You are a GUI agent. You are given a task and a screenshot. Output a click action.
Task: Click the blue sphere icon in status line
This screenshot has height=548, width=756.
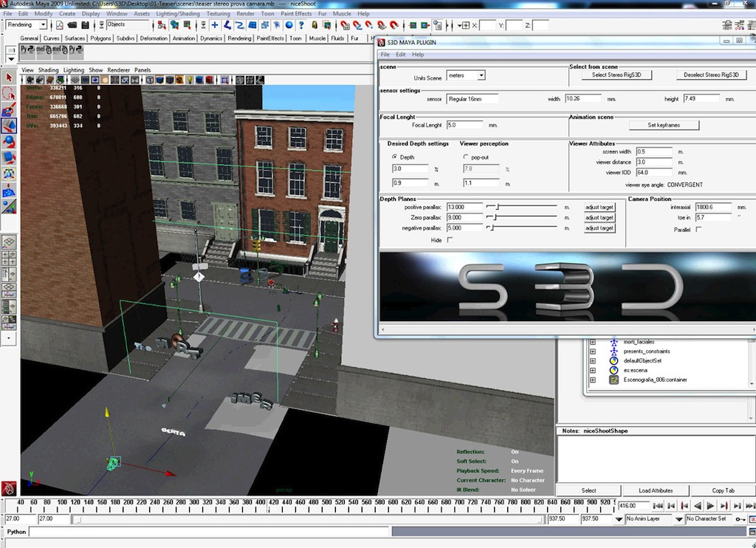289,25
